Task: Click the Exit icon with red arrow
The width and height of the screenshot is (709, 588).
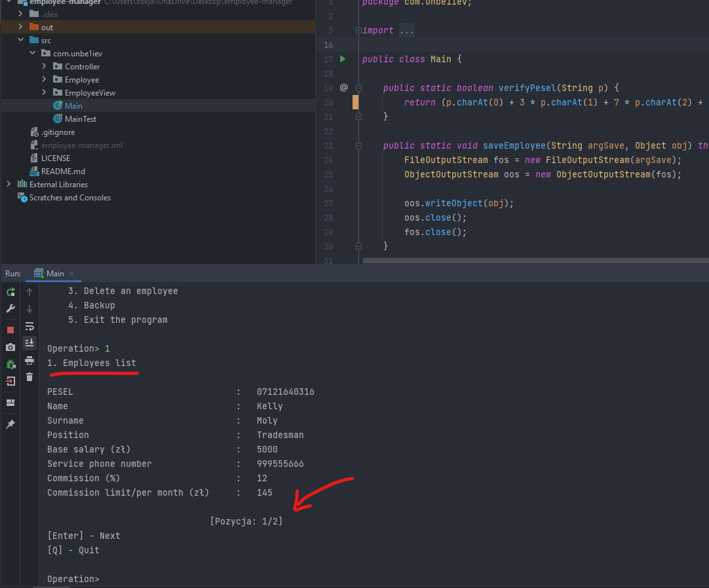Action: tap(10, 382)
